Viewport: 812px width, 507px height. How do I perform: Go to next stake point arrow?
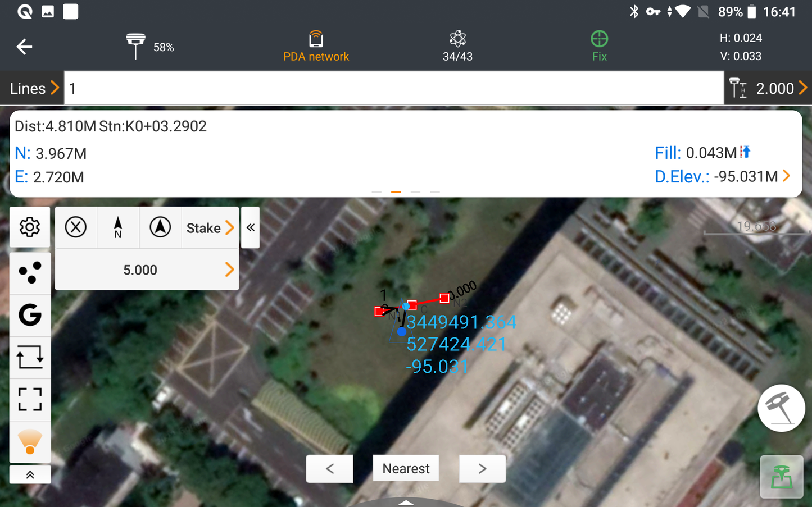click(482, 469)
